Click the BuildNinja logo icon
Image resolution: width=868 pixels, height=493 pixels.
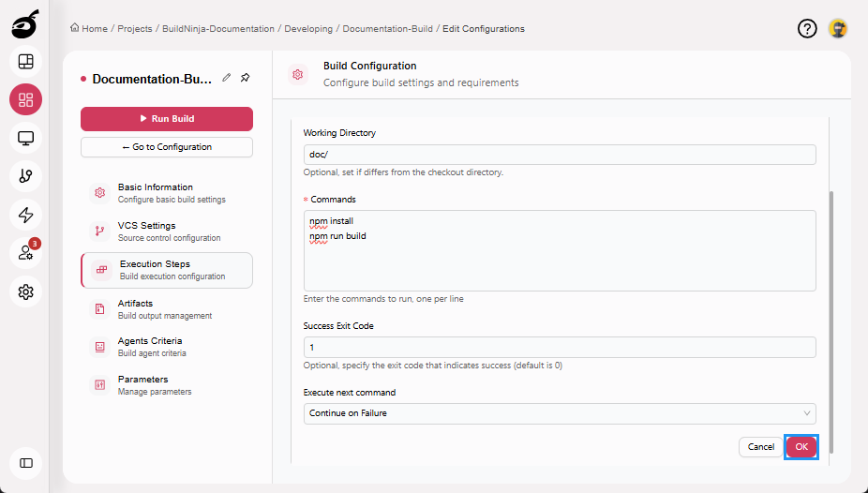click(25, 24)
